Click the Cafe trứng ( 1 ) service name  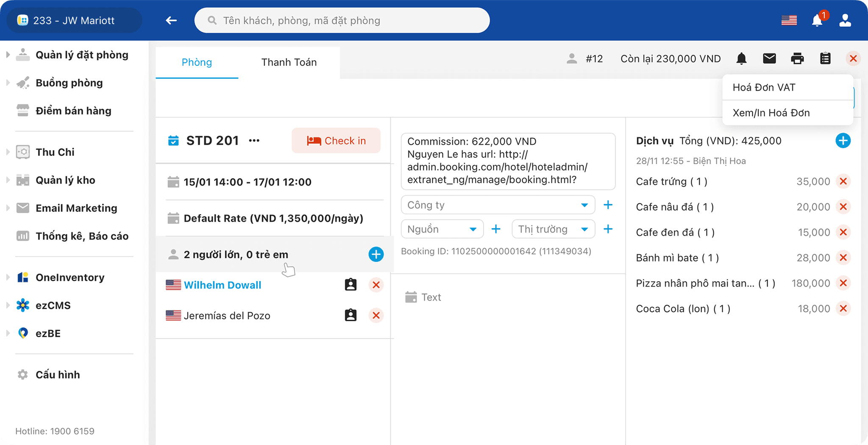(671, 182)
